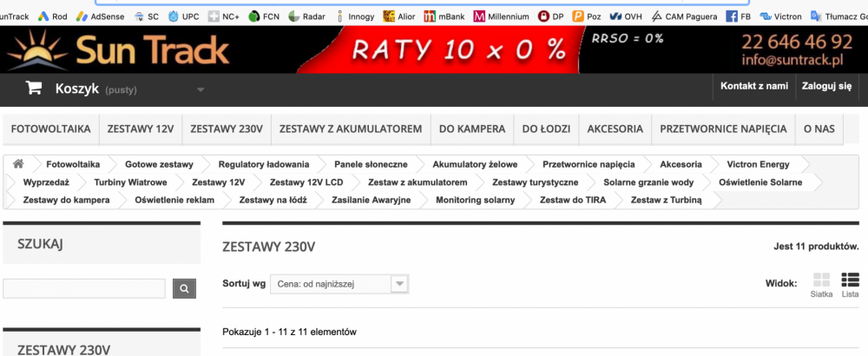Click the search magnifier button

184,288
